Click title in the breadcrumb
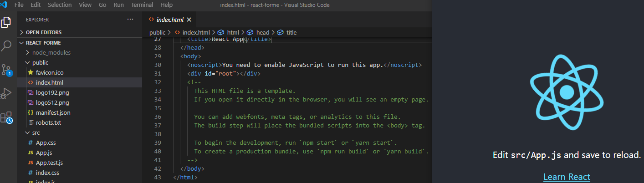Image resolution: width=644 pixels, height=183 pixels. point(291,32)
